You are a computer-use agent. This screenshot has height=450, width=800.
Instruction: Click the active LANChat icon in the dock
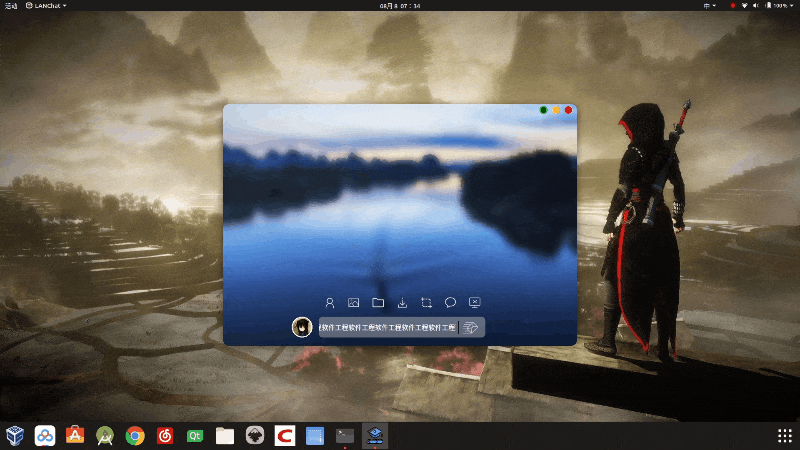pyautogui.click(x=375, y=436)
